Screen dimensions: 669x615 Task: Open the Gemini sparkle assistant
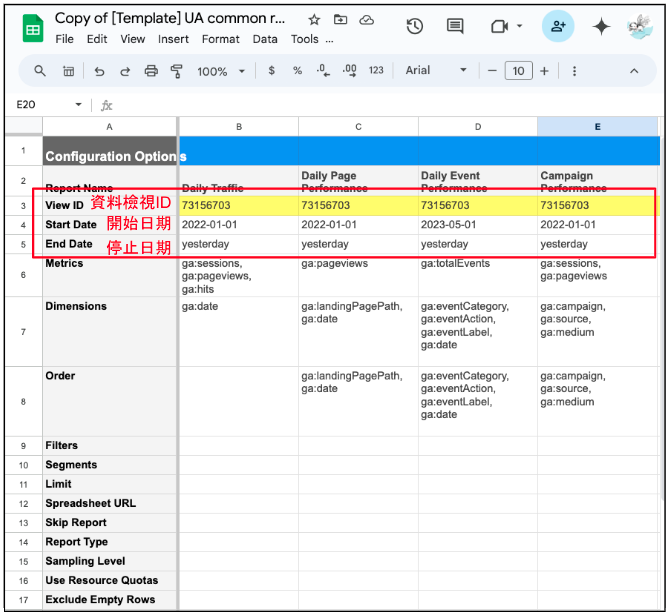(x=601, y=26)
